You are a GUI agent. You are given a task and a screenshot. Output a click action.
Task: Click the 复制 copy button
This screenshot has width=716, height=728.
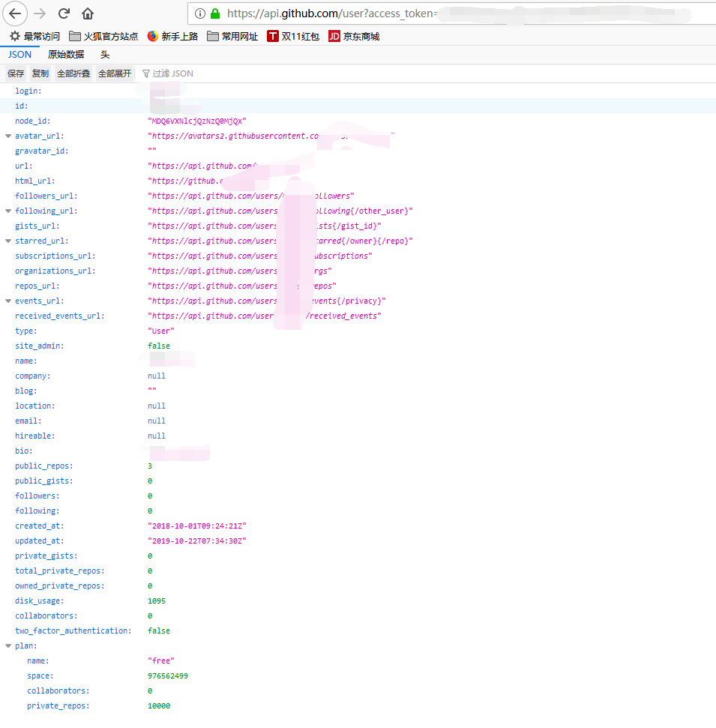[40, 73]
